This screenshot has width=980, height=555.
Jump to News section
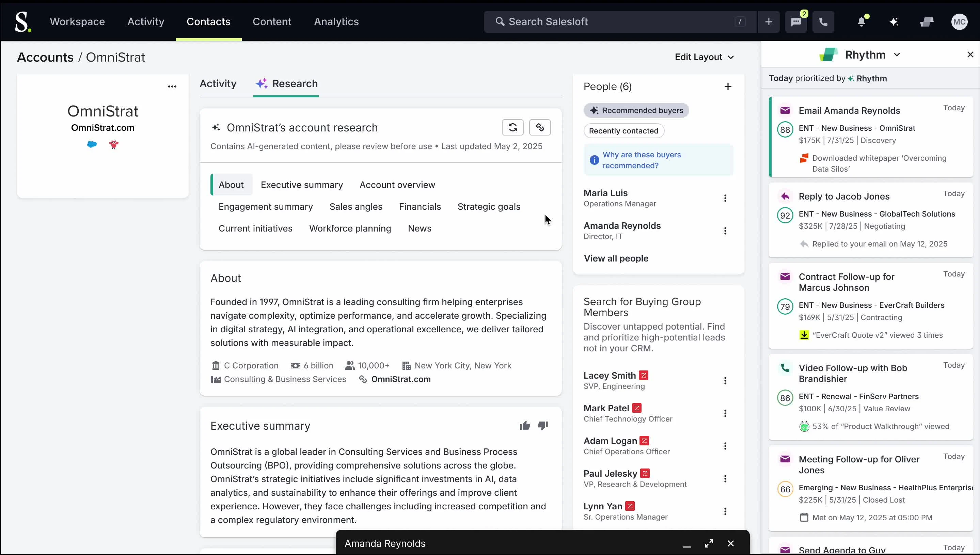coord(420,228)
